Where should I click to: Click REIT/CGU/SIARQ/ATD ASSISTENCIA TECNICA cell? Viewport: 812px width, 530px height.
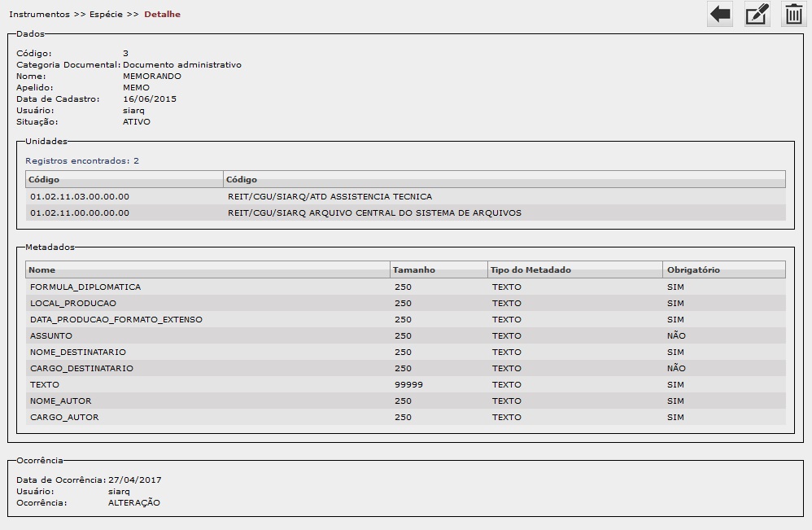click(330, 197)
